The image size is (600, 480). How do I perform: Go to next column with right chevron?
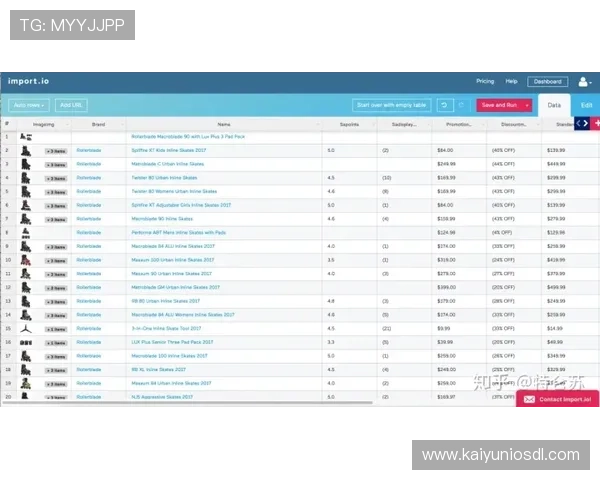[x=586, y=124]
